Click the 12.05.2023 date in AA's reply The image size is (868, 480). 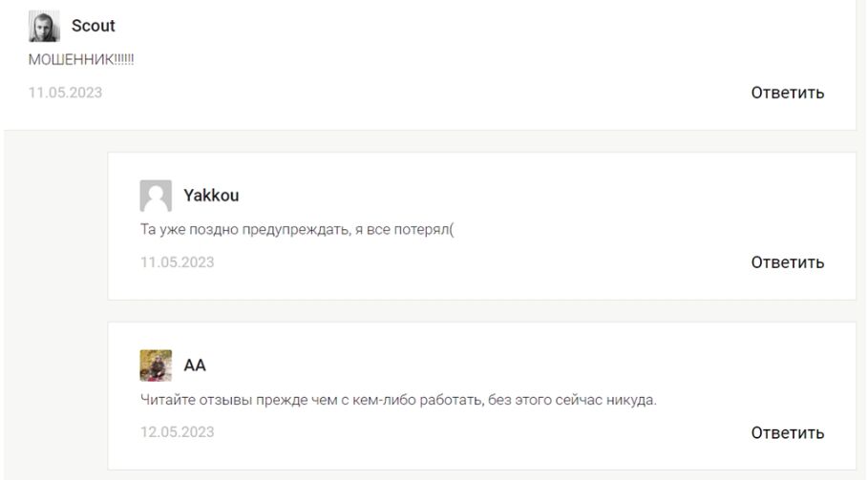[177, 431]
